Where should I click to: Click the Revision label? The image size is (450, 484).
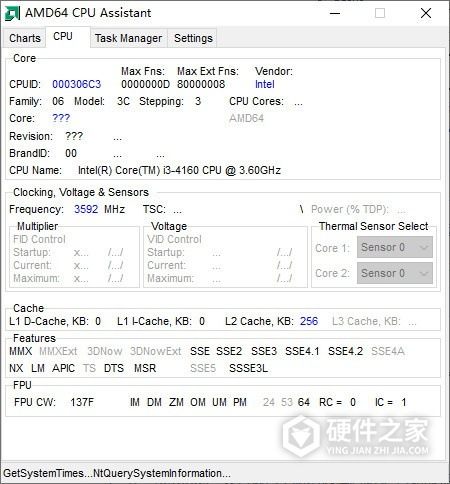pyautogui.click(x=31, y=136)
